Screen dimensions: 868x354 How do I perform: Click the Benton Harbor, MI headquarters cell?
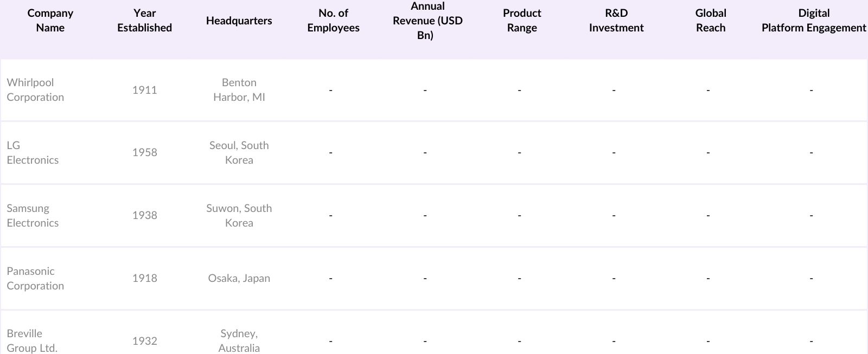(239, 90)
